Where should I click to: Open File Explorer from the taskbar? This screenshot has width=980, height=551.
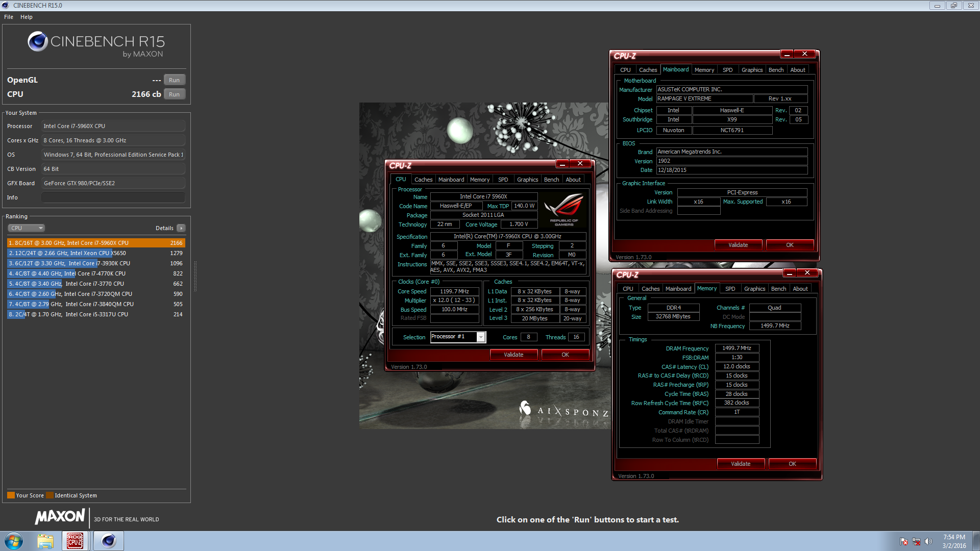45,541
